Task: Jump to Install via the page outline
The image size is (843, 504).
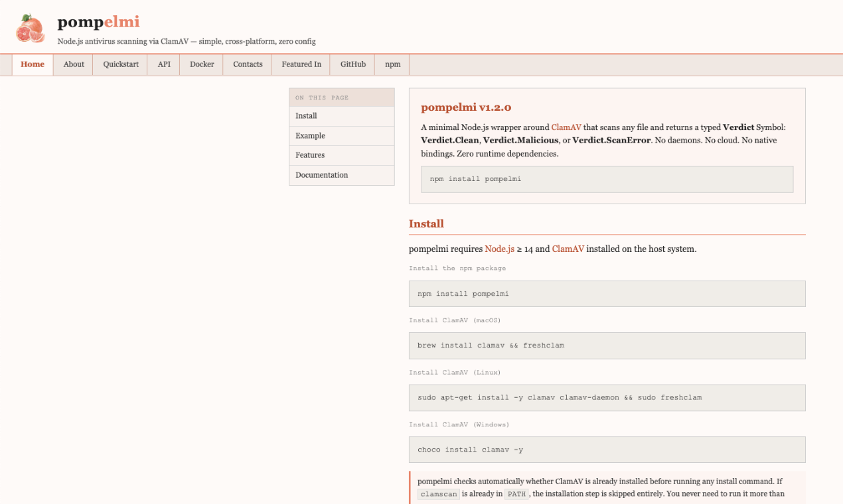Action: pyautogui.click(x=306, y=115)
